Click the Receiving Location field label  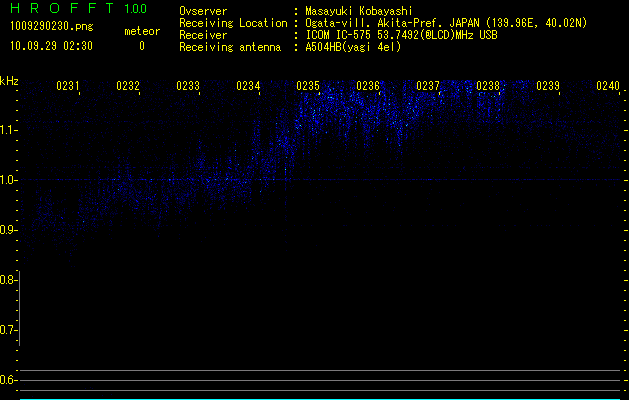(x=233, y=23)
